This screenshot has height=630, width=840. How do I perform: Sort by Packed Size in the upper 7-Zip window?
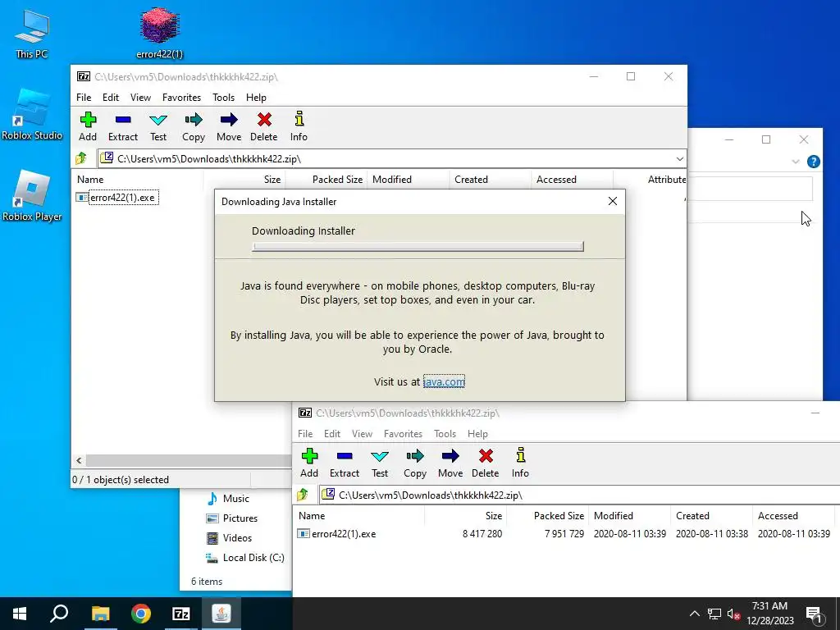(x=326, y=180)
